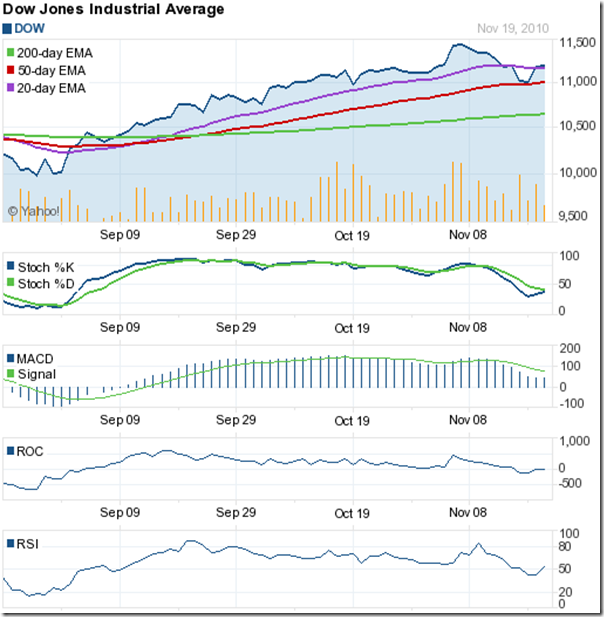Click the '200' label on the MACD axis

click(x=571, y=349)
